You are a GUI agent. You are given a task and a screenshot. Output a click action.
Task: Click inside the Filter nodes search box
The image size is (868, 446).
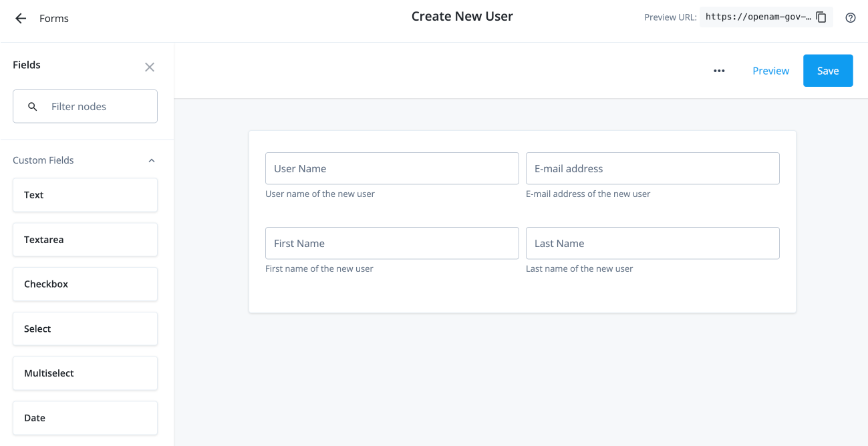tap(94, 106)
